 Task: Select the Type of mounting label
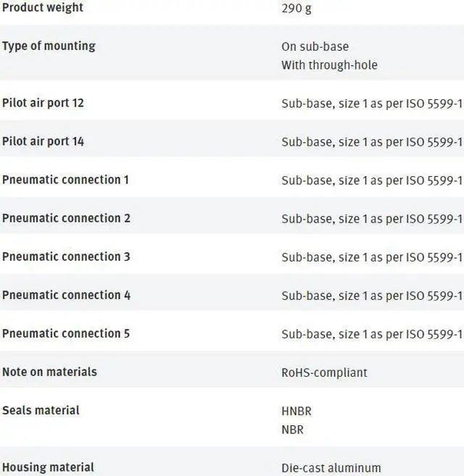tap(49, 46)
